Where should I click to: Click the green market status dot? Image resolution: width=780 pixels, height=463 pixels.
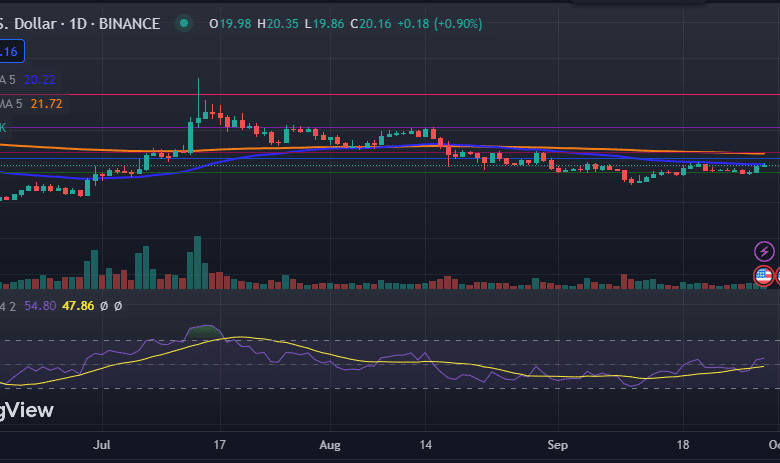tap(183, 23)
